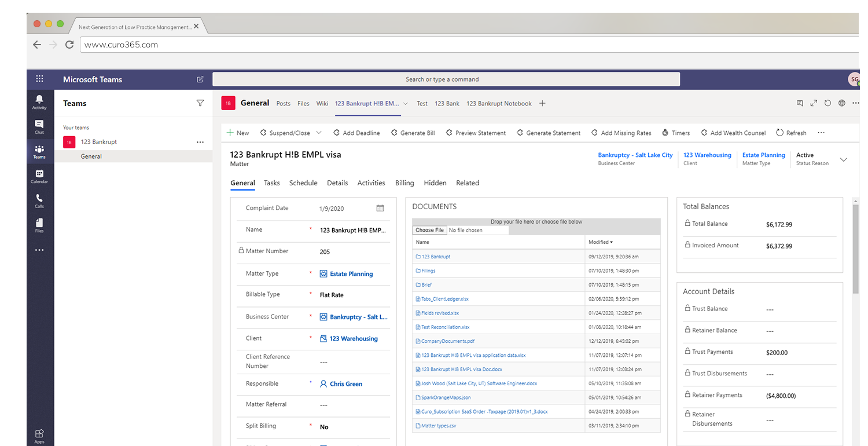Switch to the Billing tab
Screen dimensions: 868x446
pyautogui.click(x=404, y=183)
